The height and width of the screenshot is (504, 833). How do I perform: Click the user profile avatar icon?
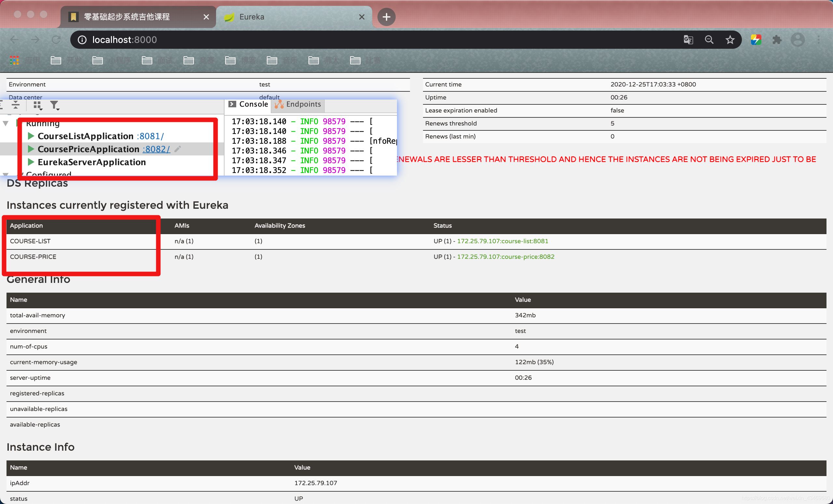click(798, 40)
